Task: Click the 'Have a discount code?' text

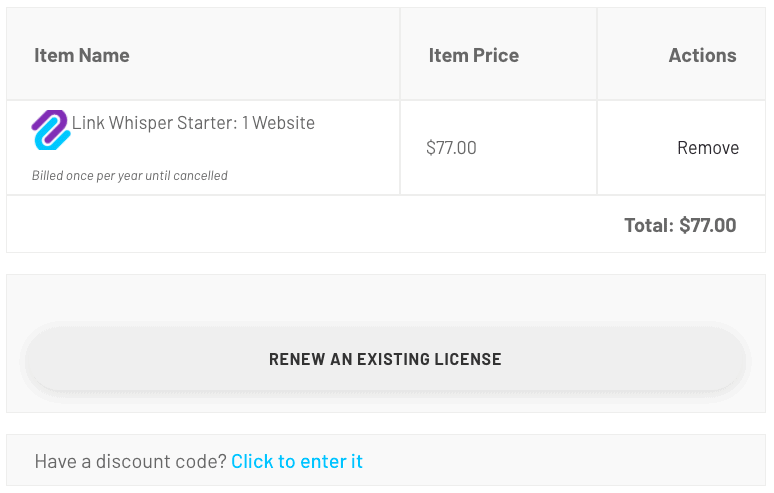Action: click(131, 461)
